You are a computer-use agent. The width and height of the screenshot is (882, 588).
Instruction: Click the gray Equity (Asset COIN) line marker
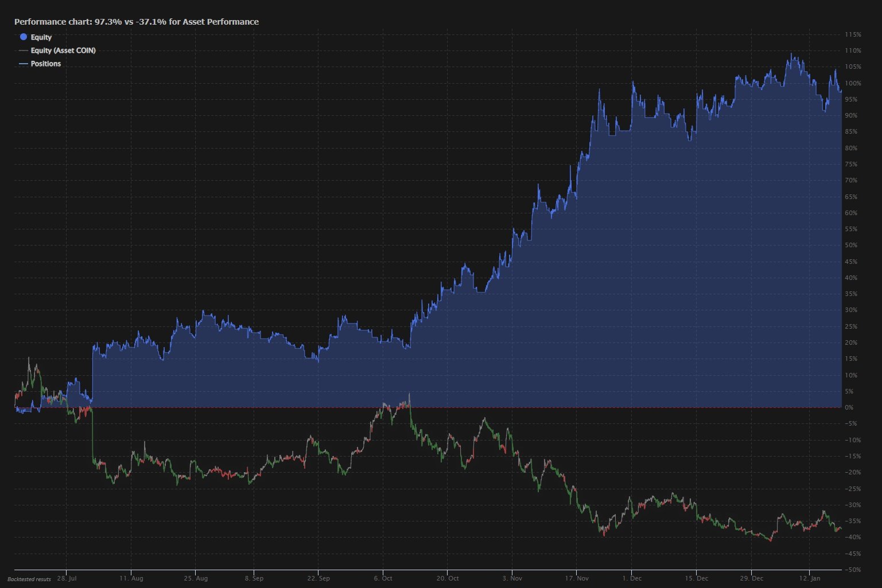pos(24,50)
